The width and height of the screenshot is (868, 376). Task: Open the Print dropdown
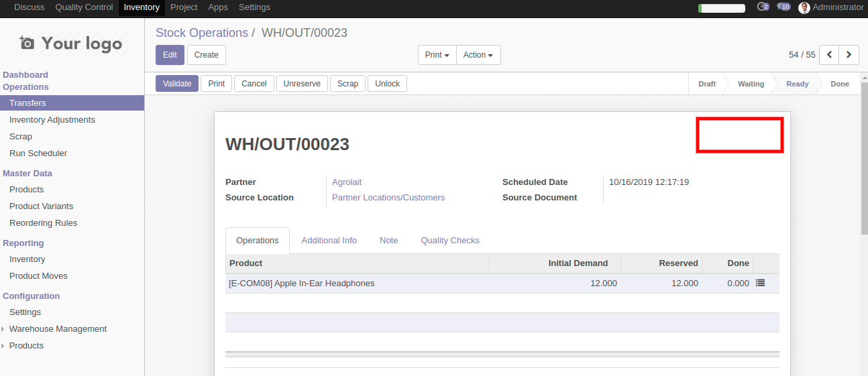437,55
